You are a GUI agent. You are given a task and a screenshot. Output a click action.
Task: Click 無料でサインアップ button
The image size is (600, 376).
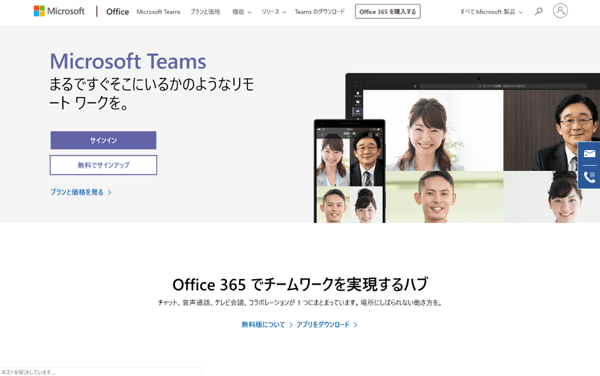tap(103, 165)
